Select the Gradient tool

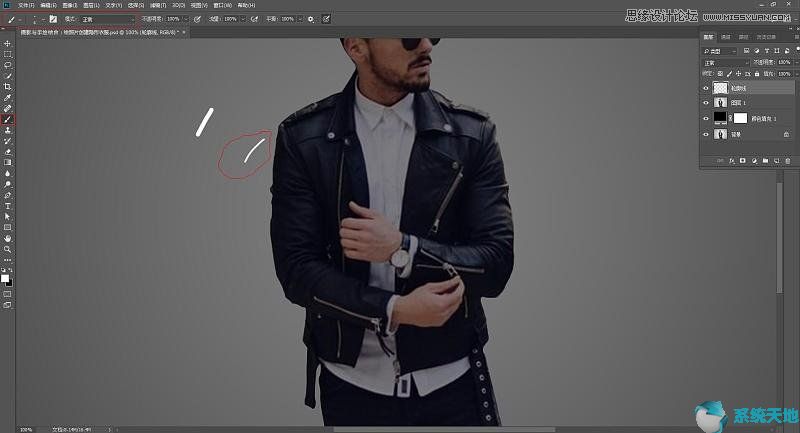pos(7,162)
